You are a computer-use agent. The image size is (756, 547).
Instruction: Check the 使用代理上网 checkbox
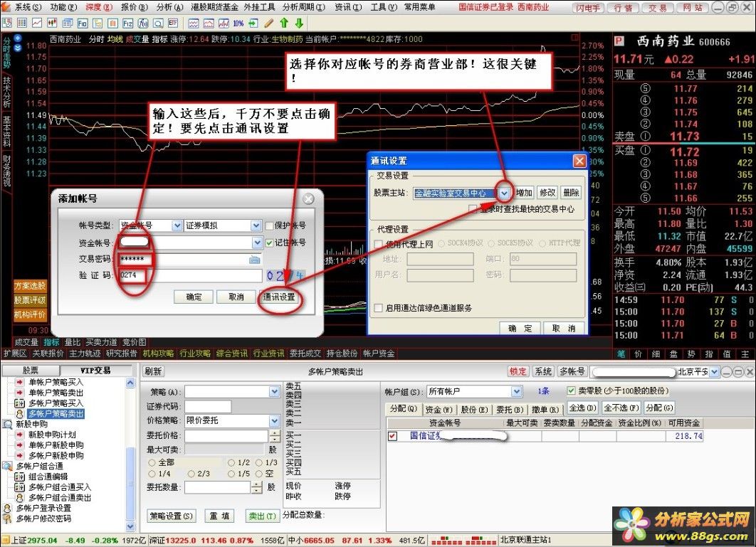[x=379, y=244]
